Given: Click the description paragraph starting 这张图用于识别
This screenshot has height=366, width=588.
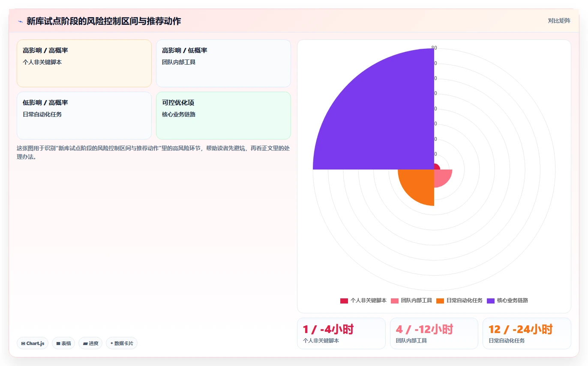Looking at the screenshot, I should (154, 152).
